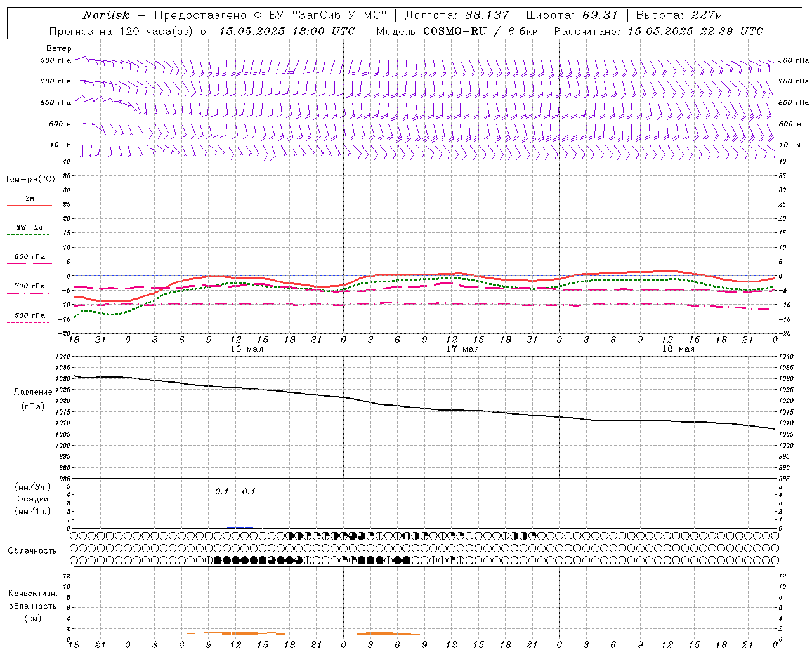Click the Рассчитано: 15.05.2025 22:39 UTC timestamp
Image resolution: width=812 pixels, height=650 pixels.
click(658, 31)
